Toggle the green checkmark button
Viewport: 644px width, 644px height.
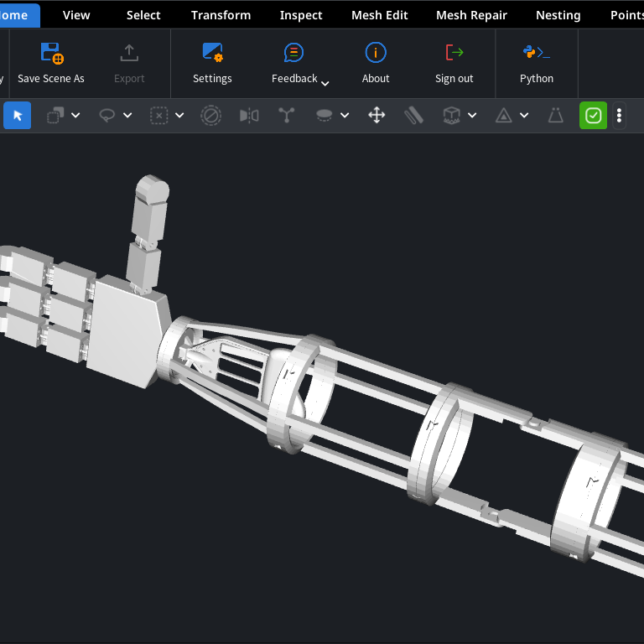(593, 116)
